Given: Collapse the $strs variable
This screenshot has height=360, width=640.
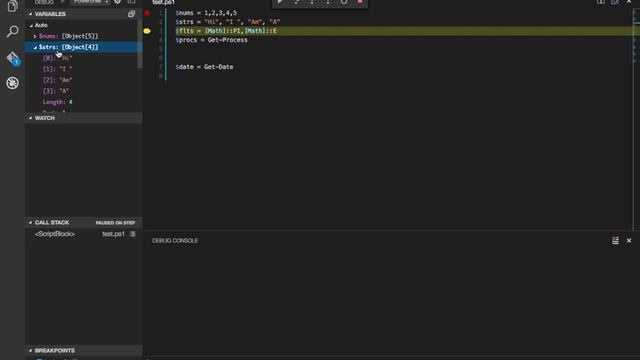Looking at the screenshot, I should point(35,47).
